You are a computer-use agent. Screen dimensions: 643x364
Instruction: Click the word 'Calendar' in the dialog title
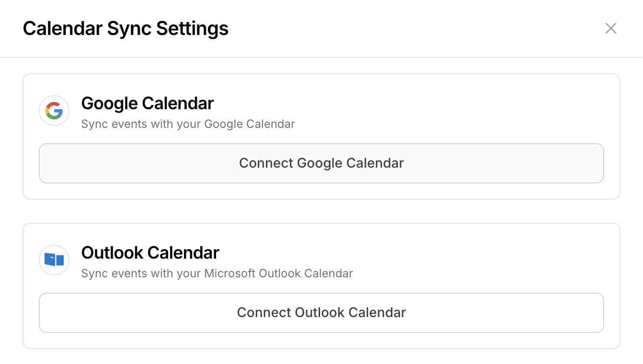click(x=62, y=28)
